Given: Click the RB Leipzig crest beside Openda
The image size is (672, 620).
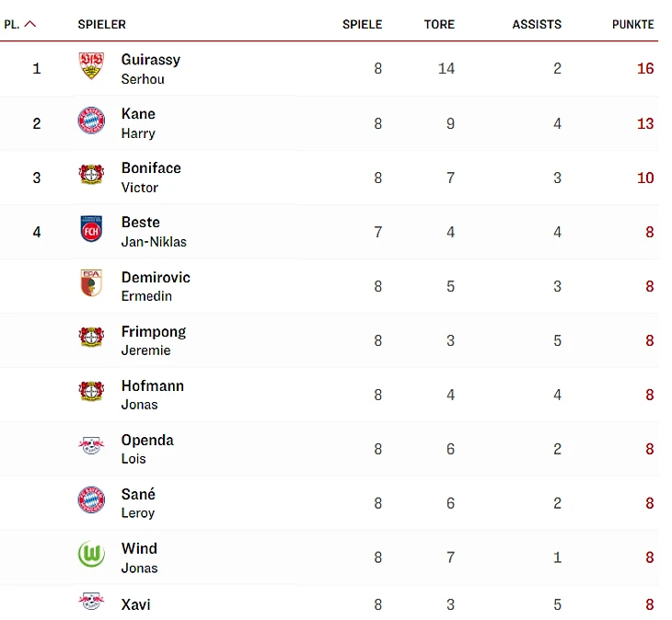Looking at the screenshot, I should [91, 446].
